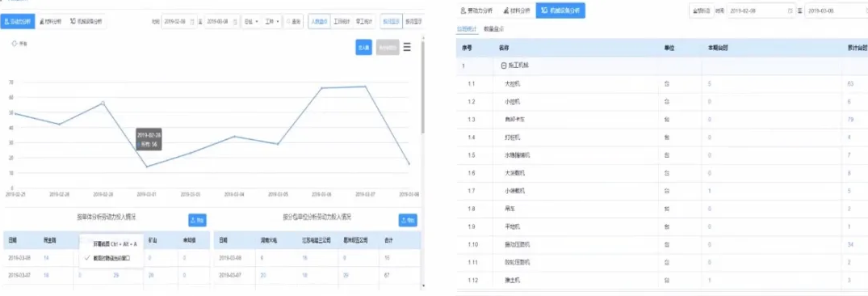This screenshot has height=296, width=868.
Task: Click the left panel end date 2019-03-08 field
Action: pyautogui.click(x=222, y=22)
